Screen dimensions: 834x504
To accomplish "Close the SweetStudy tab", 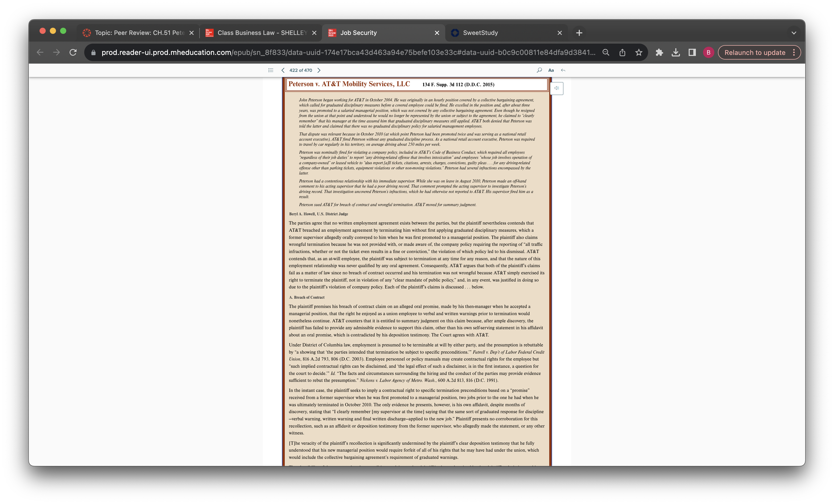I will [x=560, y=33].
